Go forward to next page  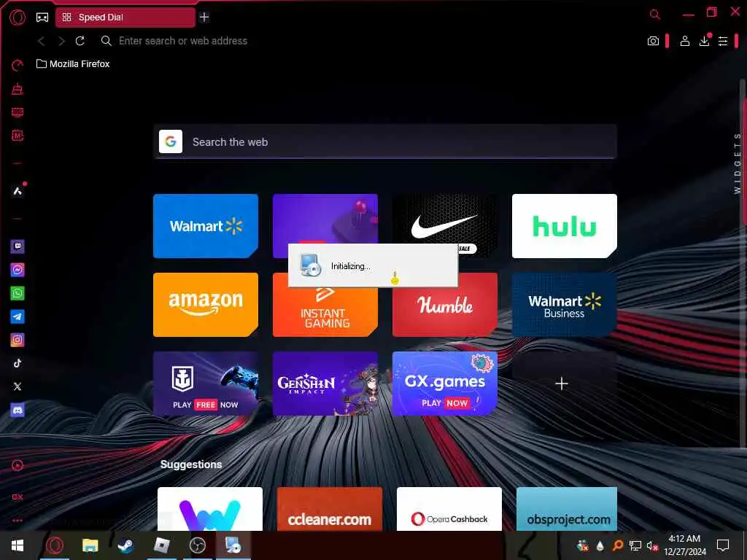click(61, 41)
